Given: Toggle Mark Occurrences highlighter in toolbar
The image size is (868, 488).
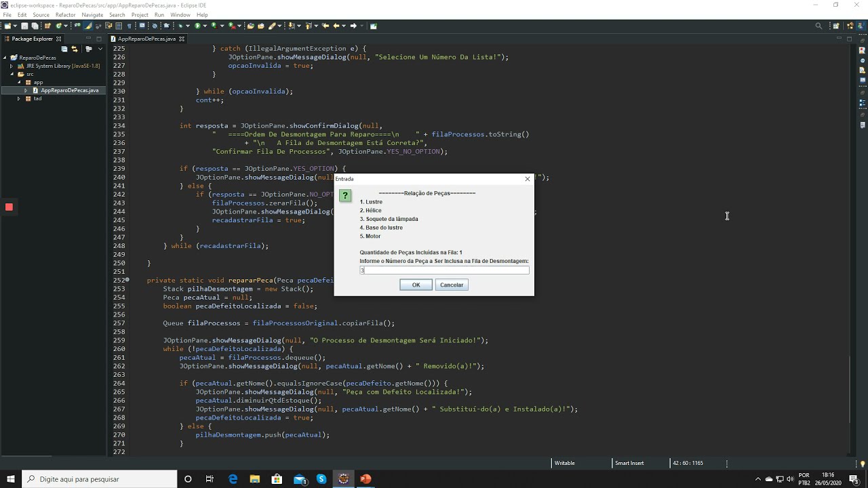Looking at the screenshot, I should pos(88,26).
